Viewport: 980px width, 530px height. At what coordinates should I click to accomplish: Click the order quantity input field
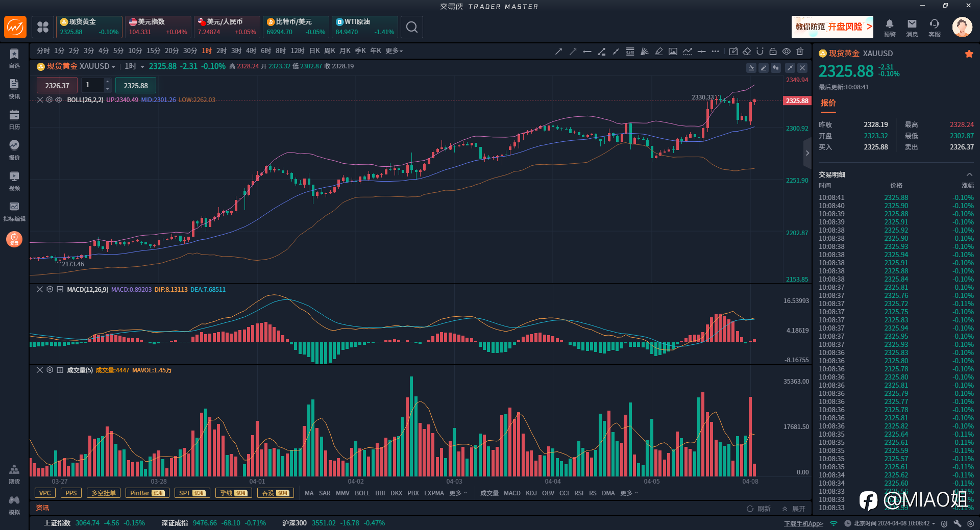click(94, 85)
